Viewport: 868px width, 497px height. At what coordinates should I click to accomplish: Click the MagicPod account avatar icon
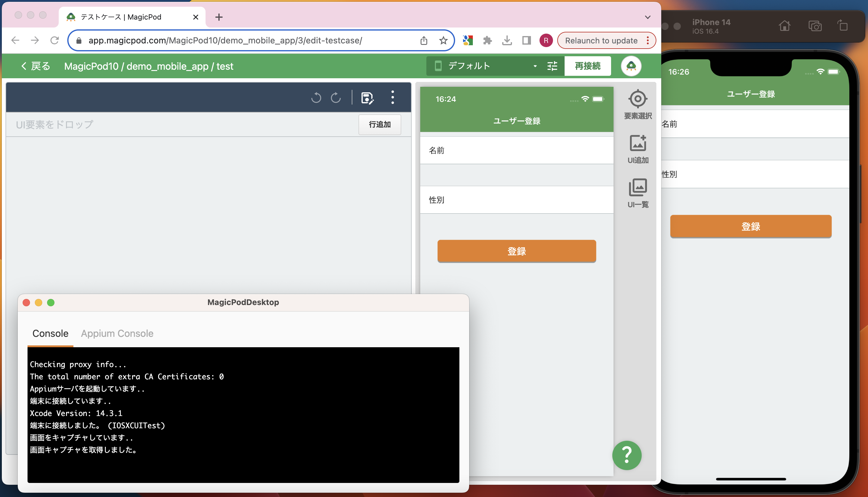coord(631,66)
